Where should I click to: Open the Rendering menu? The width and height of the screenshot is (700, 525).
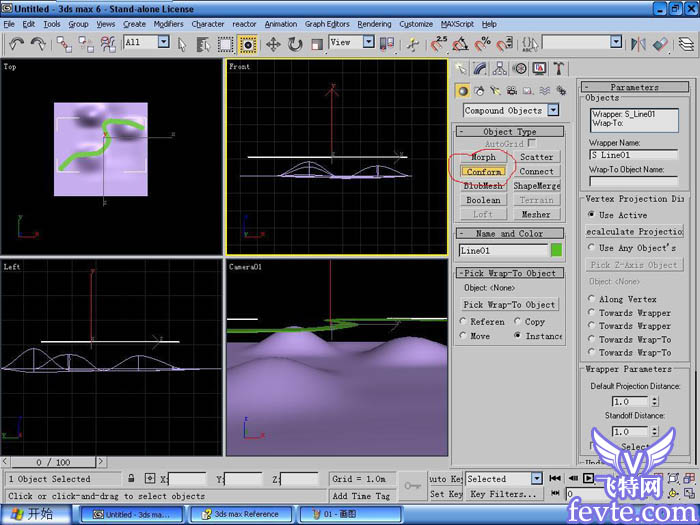coord(374,23)
